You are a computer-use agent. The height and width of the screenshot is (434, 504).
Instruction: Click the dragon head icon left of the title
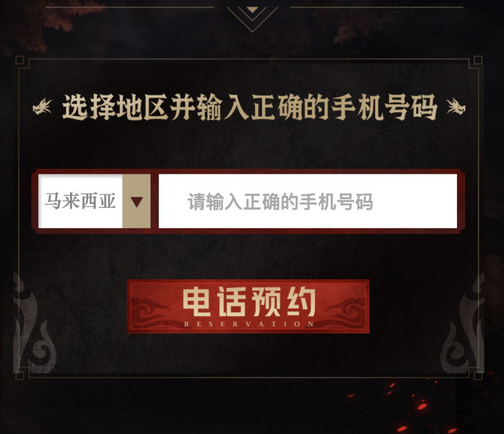pyautogui.click(x=42, y=107)
